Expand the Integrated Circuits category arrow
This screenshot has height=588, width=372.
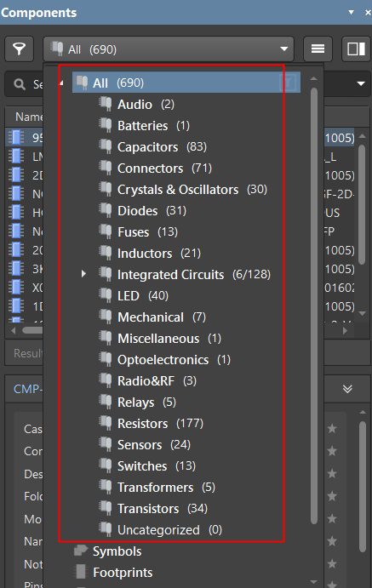83,274
